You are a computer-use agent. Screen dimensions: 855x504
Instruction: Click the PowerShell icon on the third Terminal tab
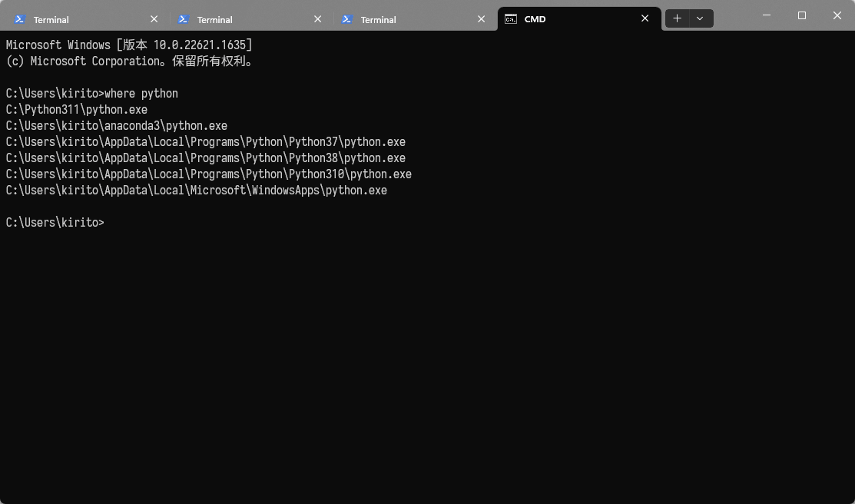tap(347, 19)
